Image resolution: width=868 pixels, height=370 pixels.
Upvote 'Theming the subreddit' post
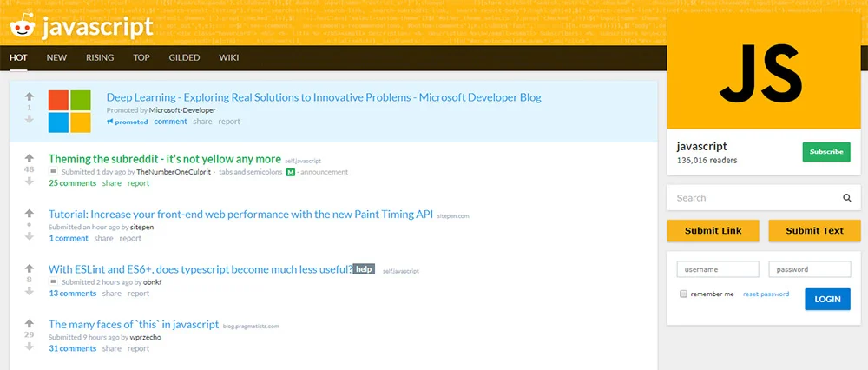tap(30, 158)
